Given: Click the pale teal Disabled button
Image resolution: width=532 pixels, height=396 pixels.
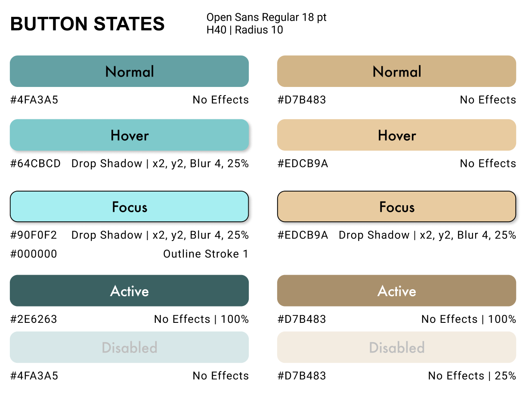Looking at the screenshot, I should click(x=129, y=347).
